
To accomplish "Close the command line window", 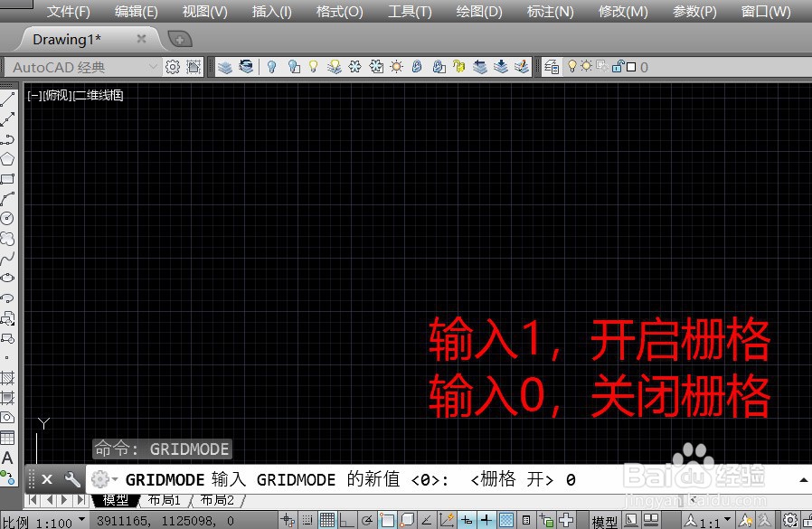I will point(47,479).
